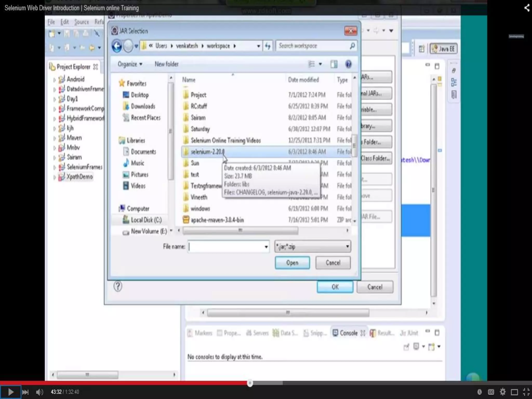Viewport: 532px width, 399px height.
Task: Open the Source menu
Action: click(x=81, y=22)
